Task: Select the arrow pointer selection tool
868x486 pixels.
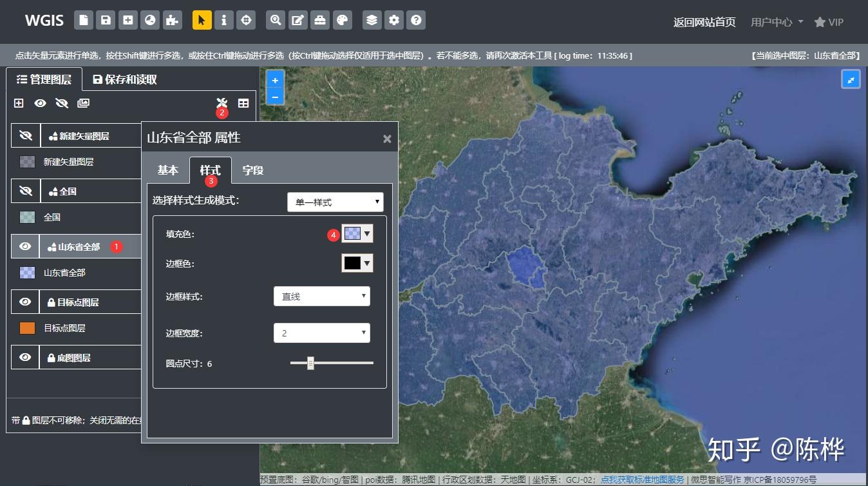Action: pos(202,20)
